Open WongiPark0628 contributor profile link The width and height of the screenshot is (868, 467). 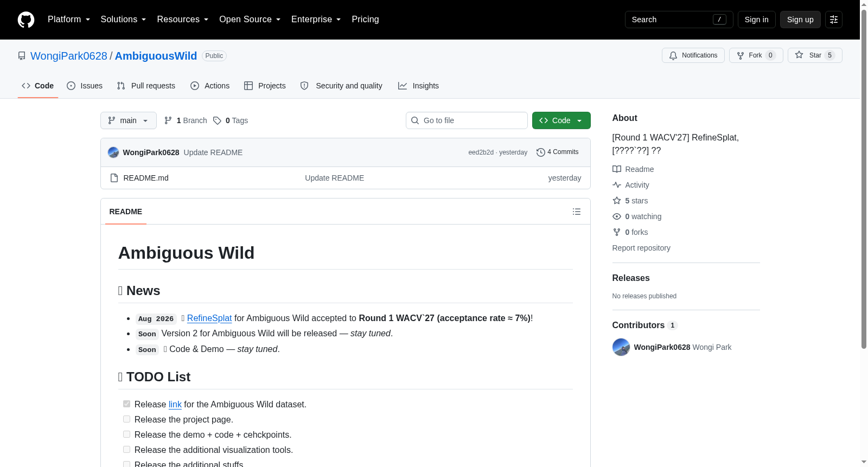tap(662, 347)
